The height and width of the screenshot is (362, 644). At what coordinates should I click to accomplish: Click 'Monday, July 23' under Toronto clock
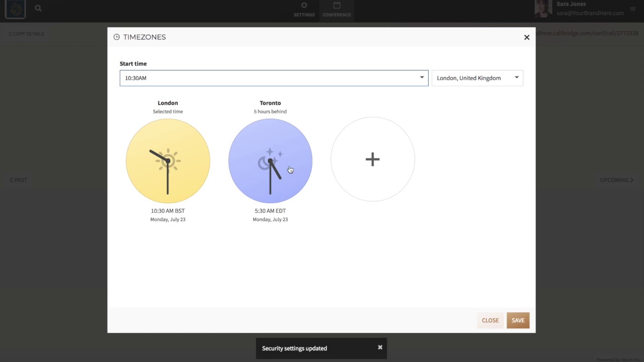pos(270,219)
